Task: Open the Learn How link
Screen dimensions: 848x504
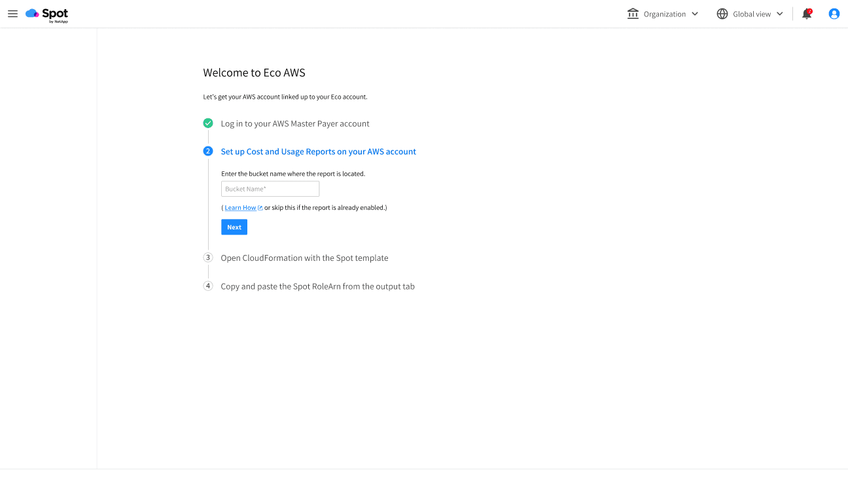Action: coord(240,207)
